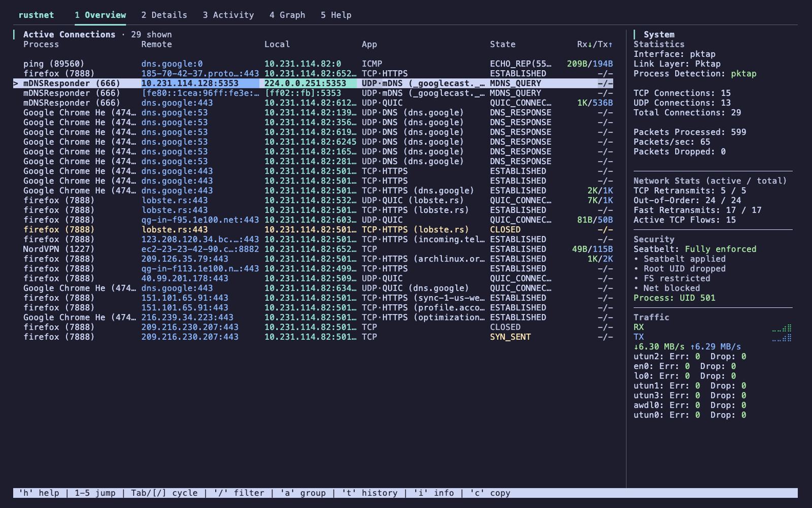Select the yellow CLOSED lobste.rs state
Screen dimensions: 812x508
pos(505,230)
